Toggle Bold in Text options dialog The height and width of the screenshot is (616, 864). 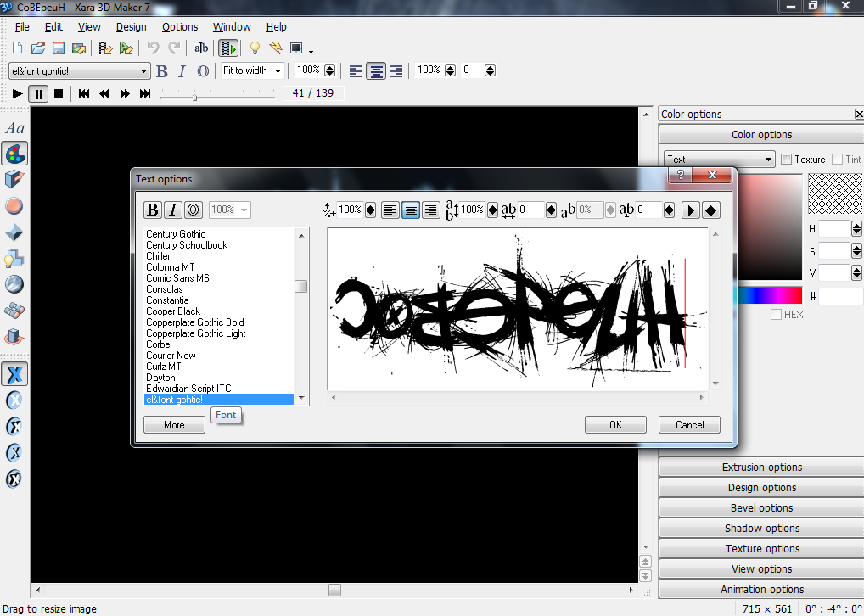click(x=153, y=210)
